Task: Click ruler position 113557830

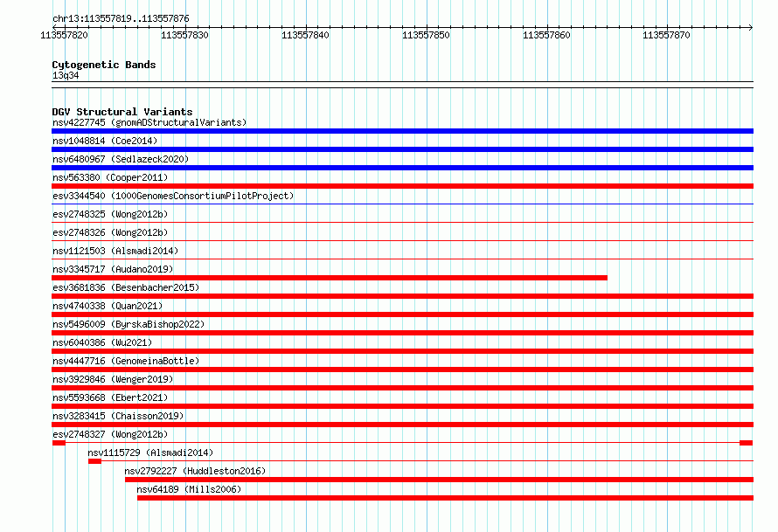Action: point(184,35)
